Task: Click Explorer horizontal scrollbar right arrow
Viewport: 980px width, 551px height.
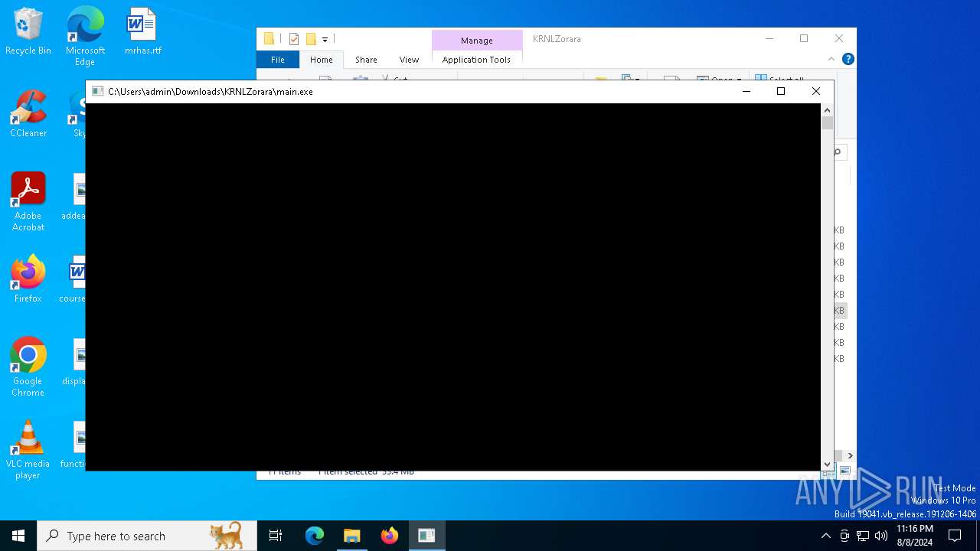Action: 850,456
